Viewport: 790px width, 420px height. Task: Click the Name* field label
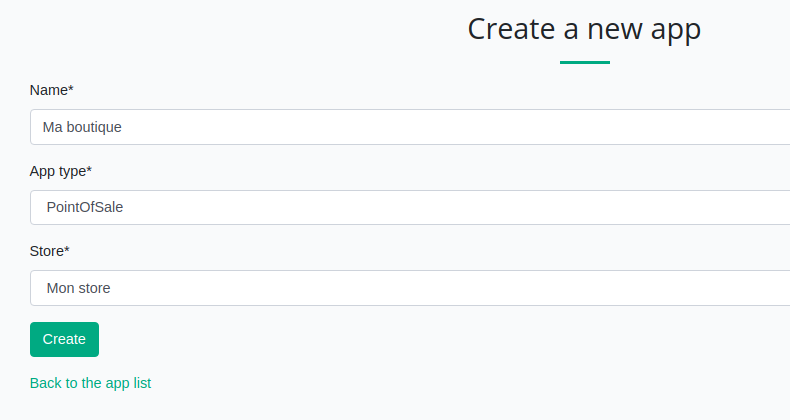[x=52, y=90]
